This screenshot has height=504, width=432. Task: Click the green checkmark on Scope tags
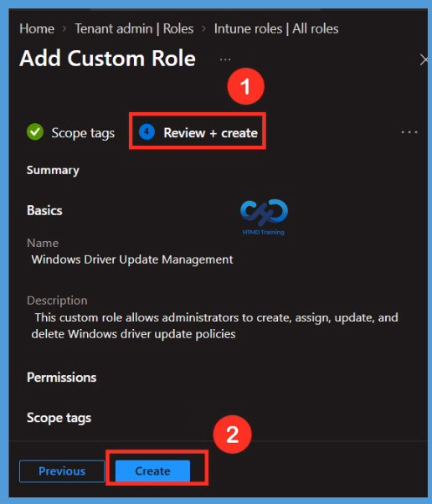click(35, 131)
